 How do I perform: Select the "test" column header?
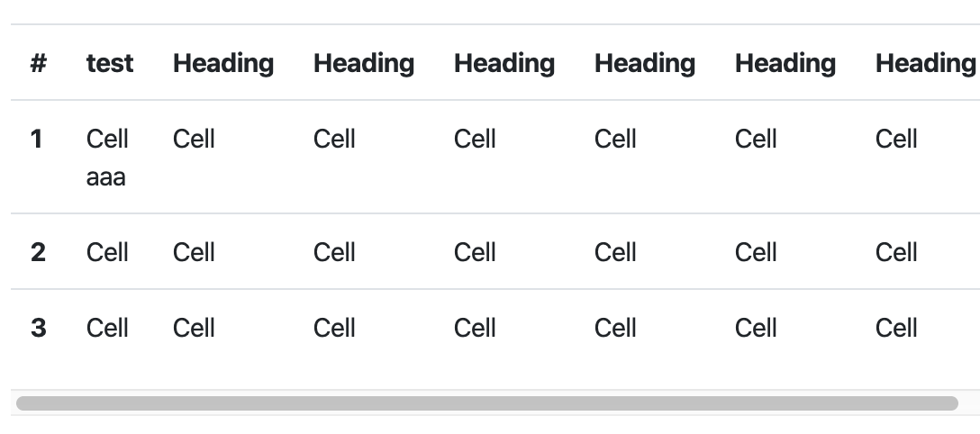[110, 63]
